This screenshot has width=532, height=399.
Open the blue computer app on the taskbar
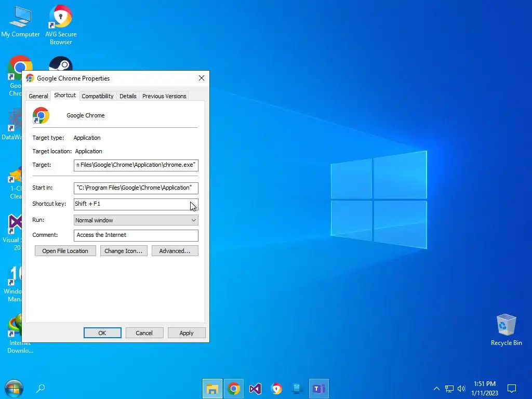298,389
